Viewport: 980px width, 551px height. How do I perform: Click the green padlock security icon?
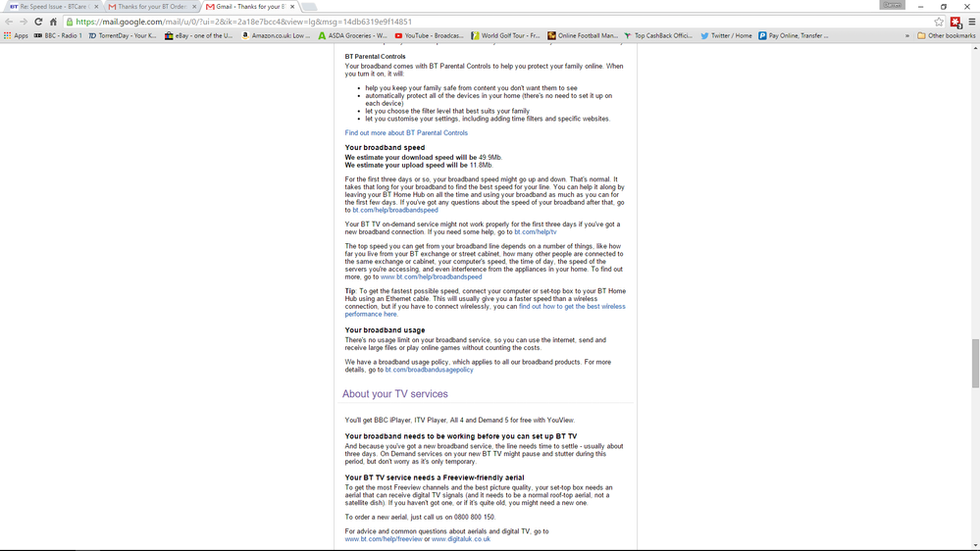pyautogui.click(x=70, y=22)
